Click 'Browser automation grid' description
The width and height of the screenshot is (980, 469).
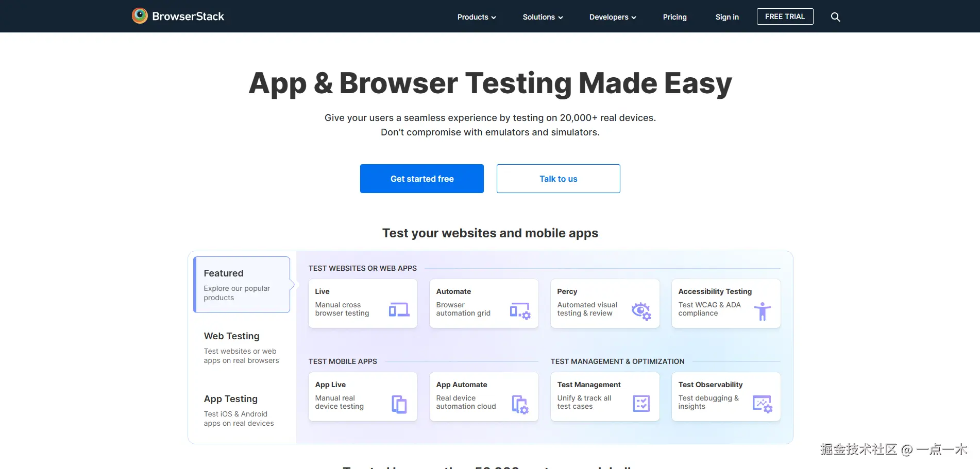463,309
